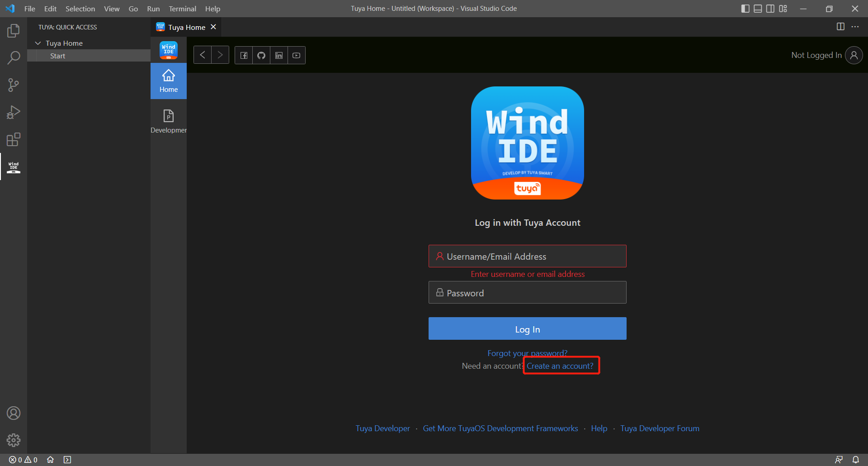Click the user avatar beside Not Logged In

coord(854,55)
